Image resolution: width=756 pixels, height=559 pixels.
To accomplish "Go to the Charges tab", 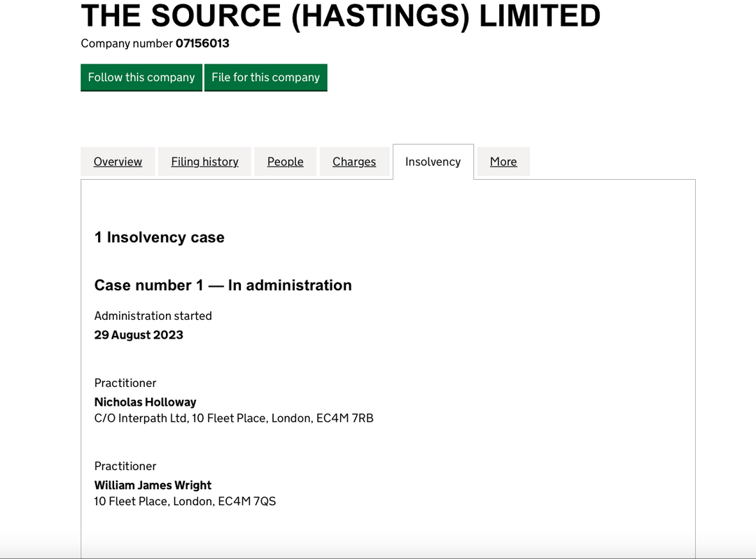I will tap(354, 162).
